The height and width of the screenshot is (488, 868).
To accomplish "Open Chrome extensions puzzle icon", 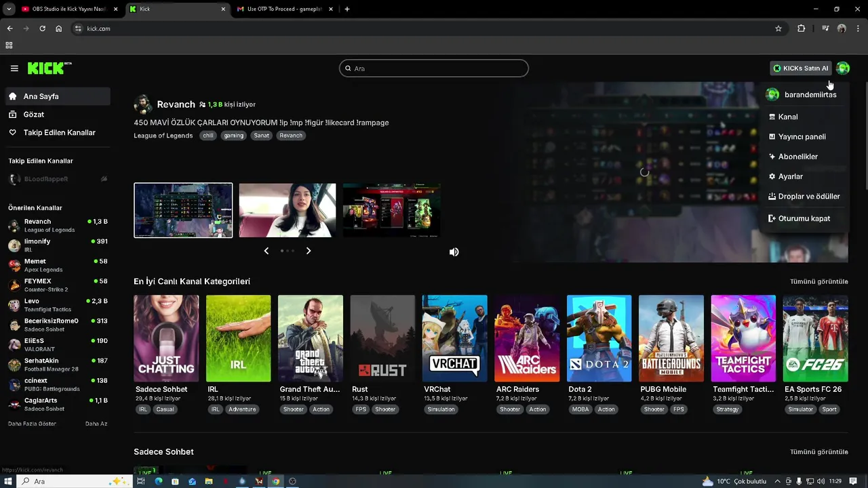I will [x=802, y=28].
